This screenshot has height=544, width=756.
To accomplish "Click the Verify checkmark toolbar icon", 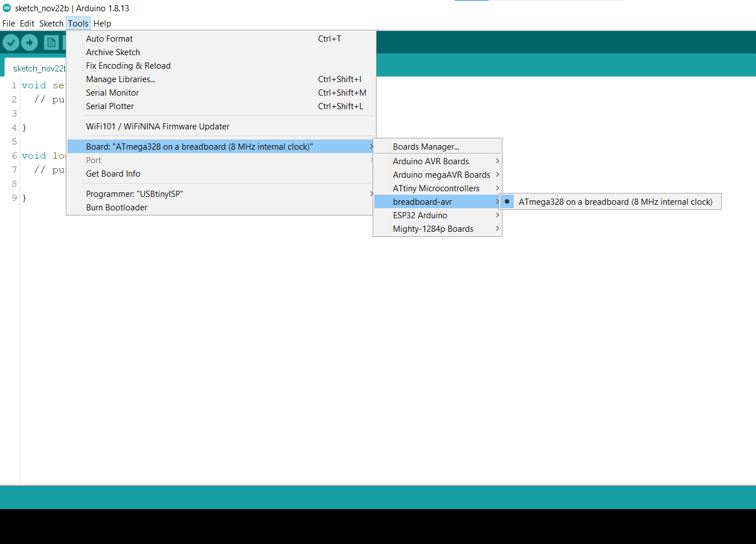I will (11, 42).
